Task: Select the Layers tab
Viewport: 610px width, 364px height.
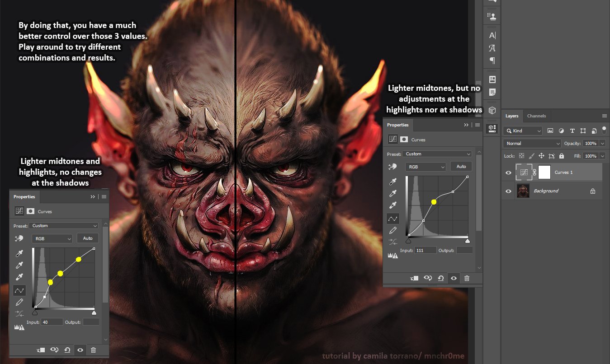Action: click(512, 116)
